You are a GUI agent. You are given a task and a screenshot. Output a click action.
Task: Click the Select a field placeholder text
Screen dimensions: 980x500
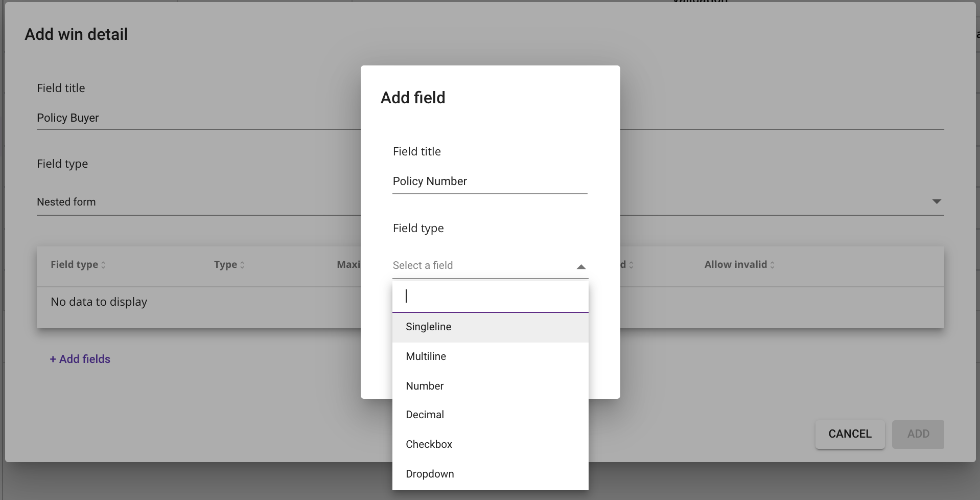point(423,265)
